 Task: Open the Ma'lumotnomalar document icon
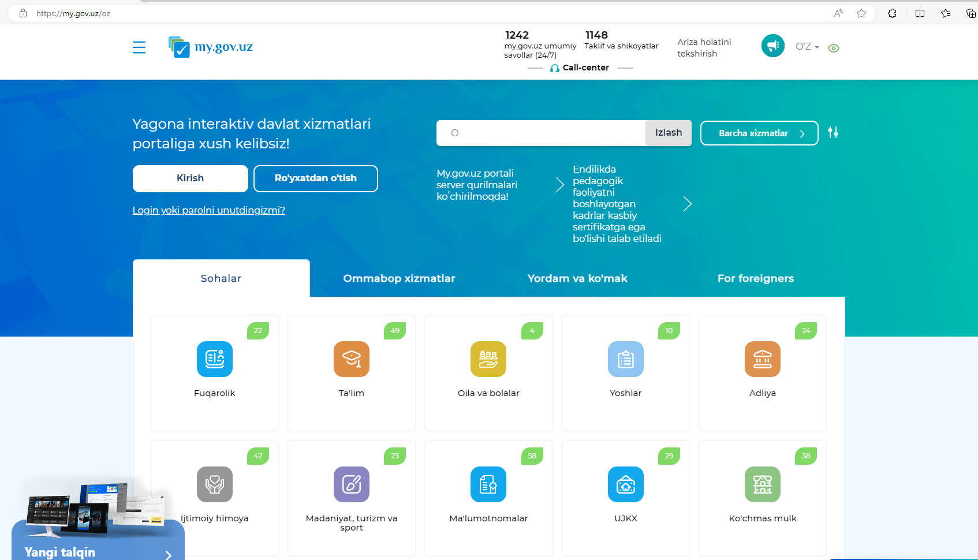pos(488,484)
